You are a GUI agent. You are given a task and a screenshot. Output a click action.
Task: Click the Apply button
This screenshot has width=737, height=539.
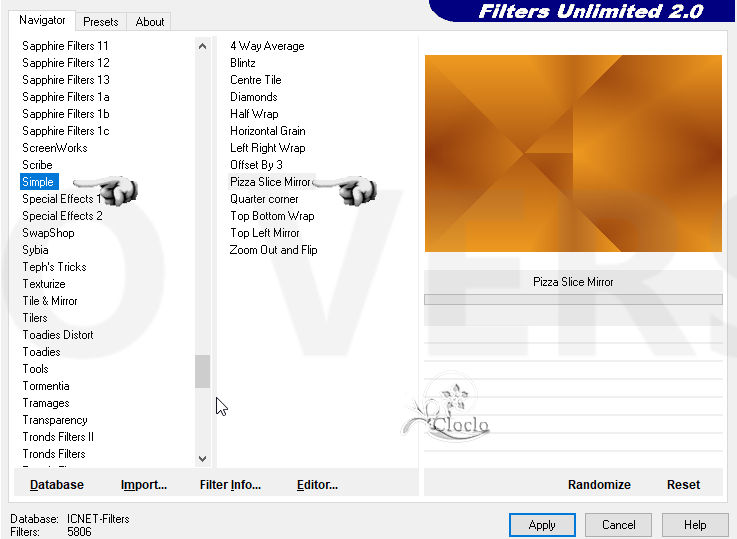click(x=542, y=525)
